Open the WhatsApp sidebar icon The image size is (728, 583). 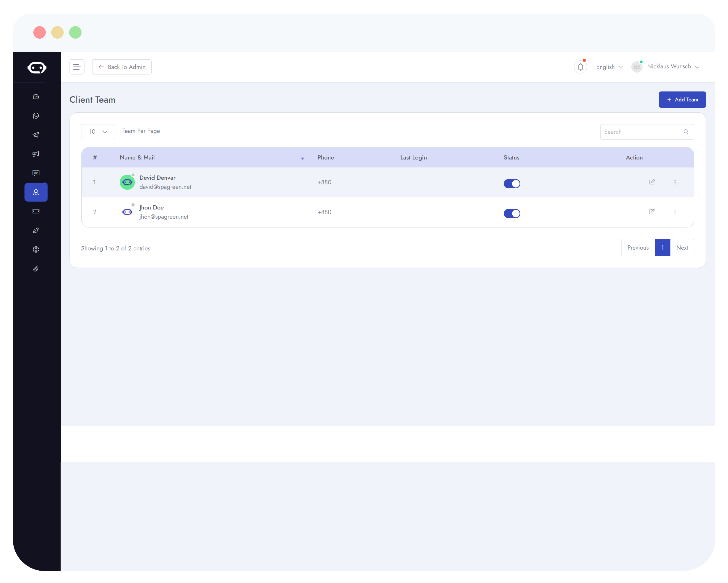click(36, 116)
